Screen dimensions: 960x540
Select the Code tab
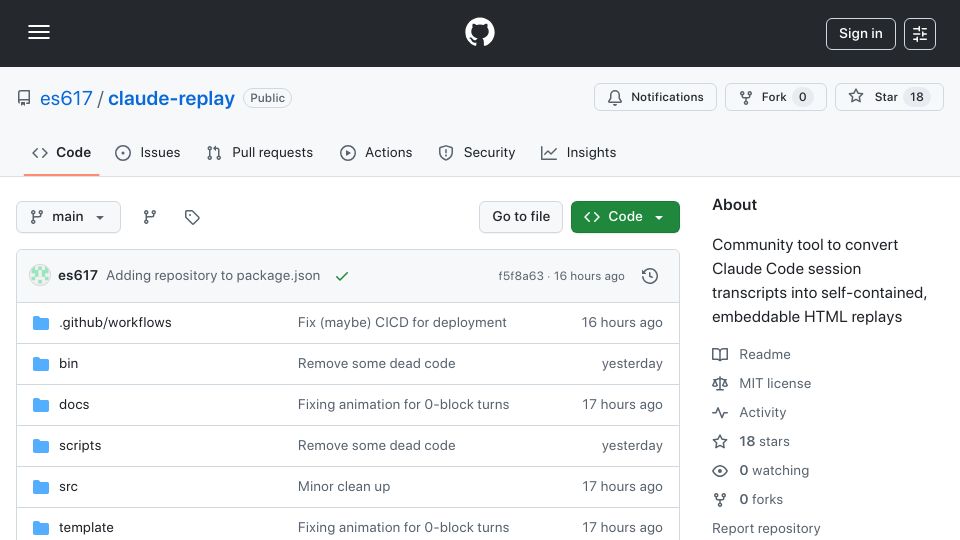coord(61,152)
